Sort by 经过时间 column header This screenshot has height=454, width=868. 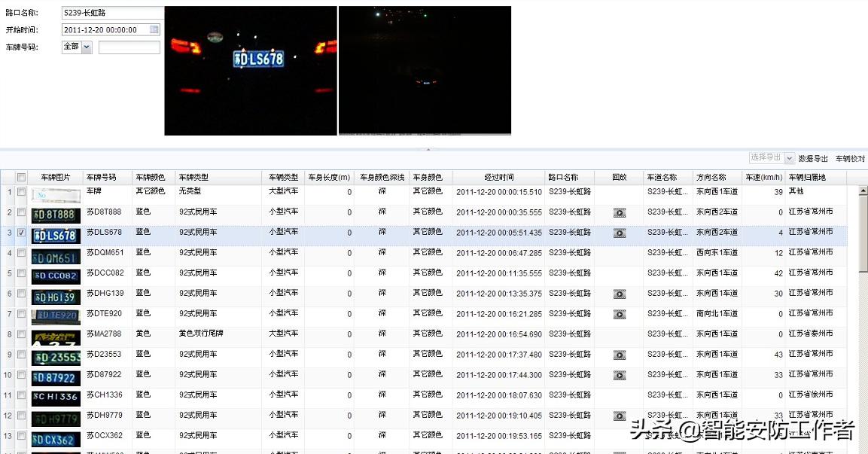click(499, 177)
